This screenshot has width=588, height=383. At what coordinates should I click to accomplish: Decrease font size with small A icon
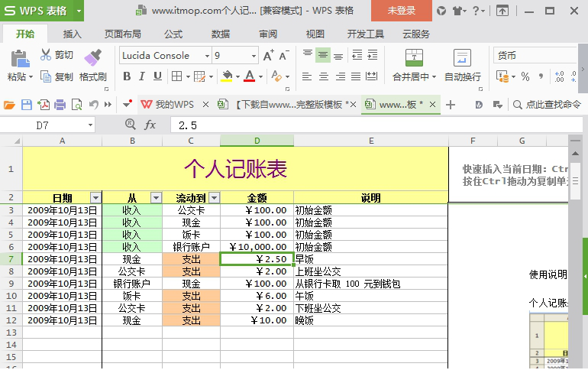[284, 56]
